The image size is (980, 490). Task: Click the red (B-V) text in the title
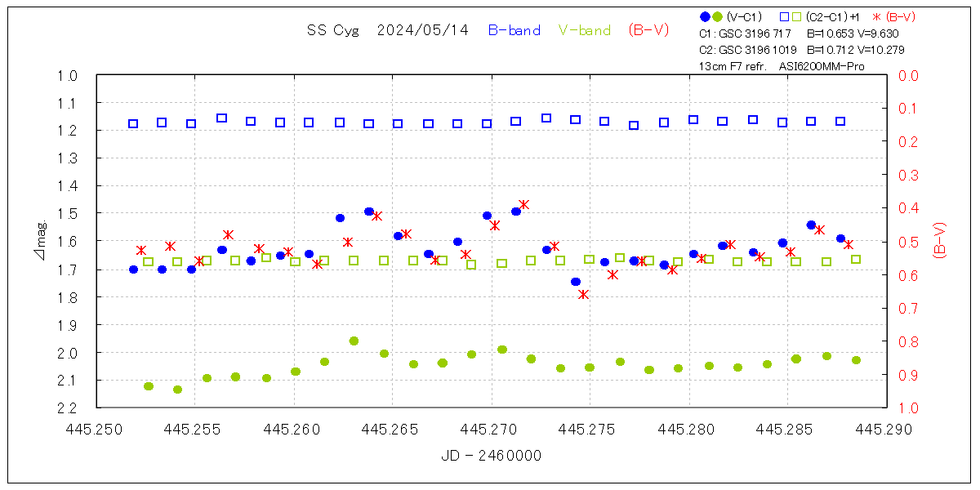648,30
